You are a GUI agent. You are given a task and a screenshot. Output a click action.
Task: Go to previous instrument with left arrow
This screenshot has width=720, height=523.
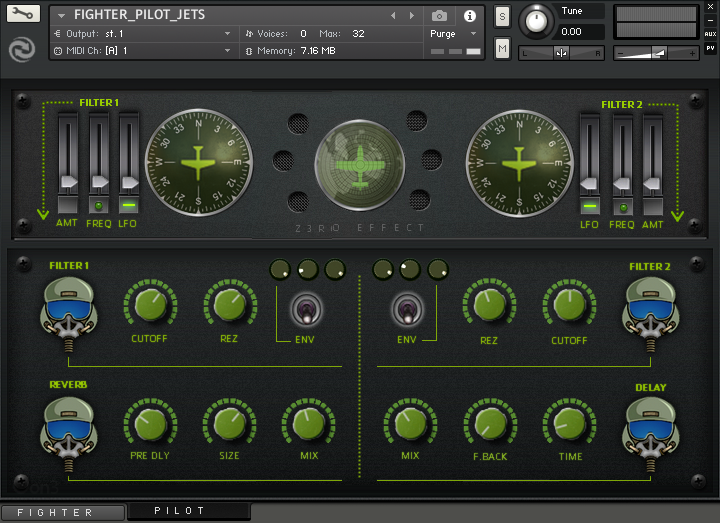click(x=394, y=16)
